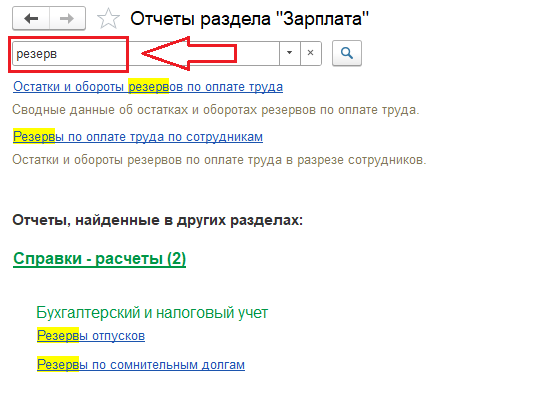Screen dimensions: 544x406
Task: Open the 'Справки - расчеты (2)' section link
Action: point(100,259)
